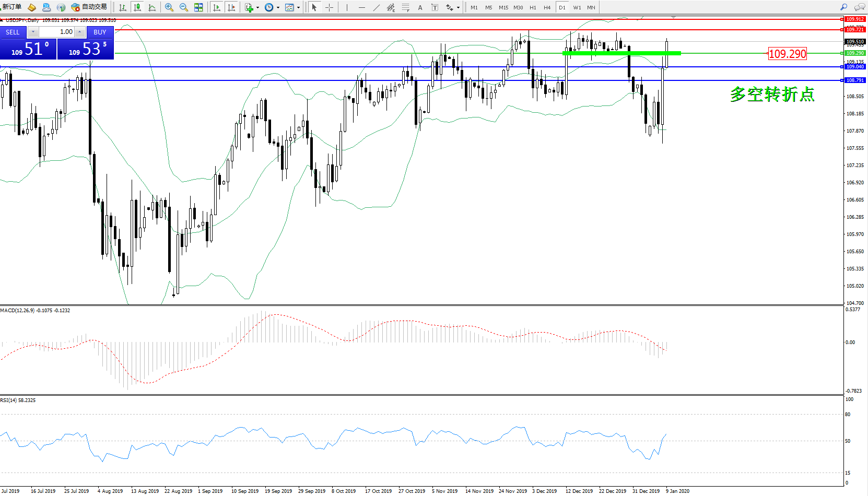Tile chart windows icon
The image size is (868, 496).
(198, 7)
